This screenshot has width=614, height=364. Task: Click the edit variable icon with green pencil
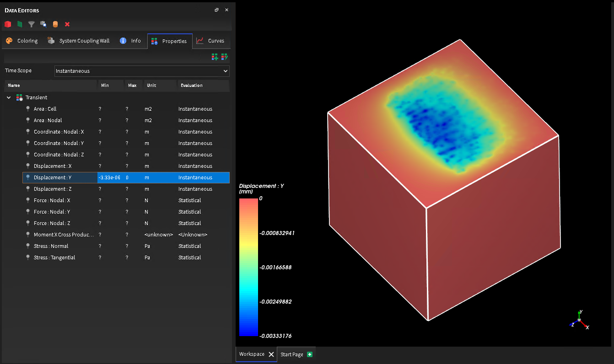(224, 57)
